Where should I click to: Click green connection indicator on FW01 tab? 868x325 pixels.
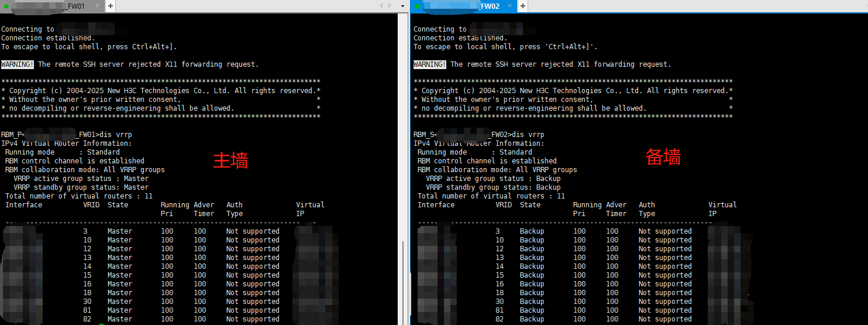(6, 6)
